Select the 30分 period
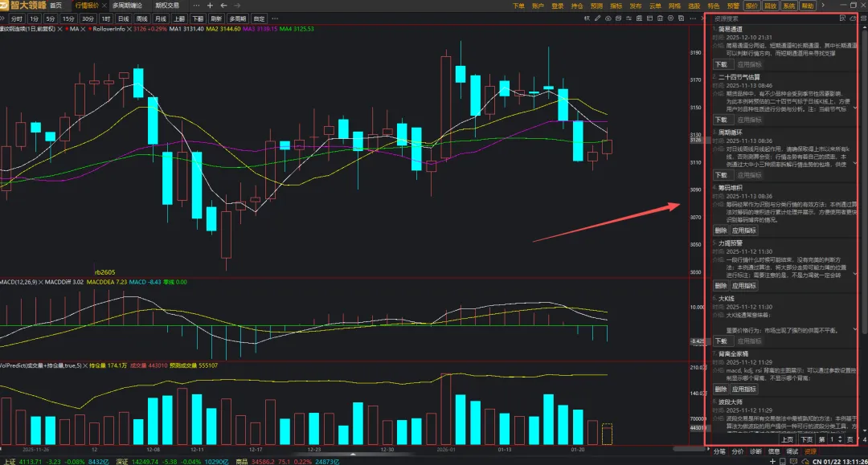 pos(88,18)
